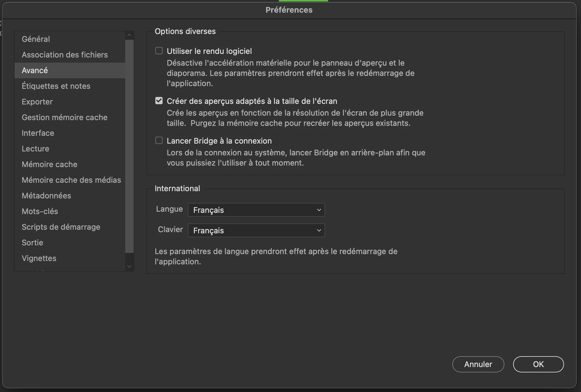Open the Langue dropdown
Viewport: 581px width, 392px height.
256,210
